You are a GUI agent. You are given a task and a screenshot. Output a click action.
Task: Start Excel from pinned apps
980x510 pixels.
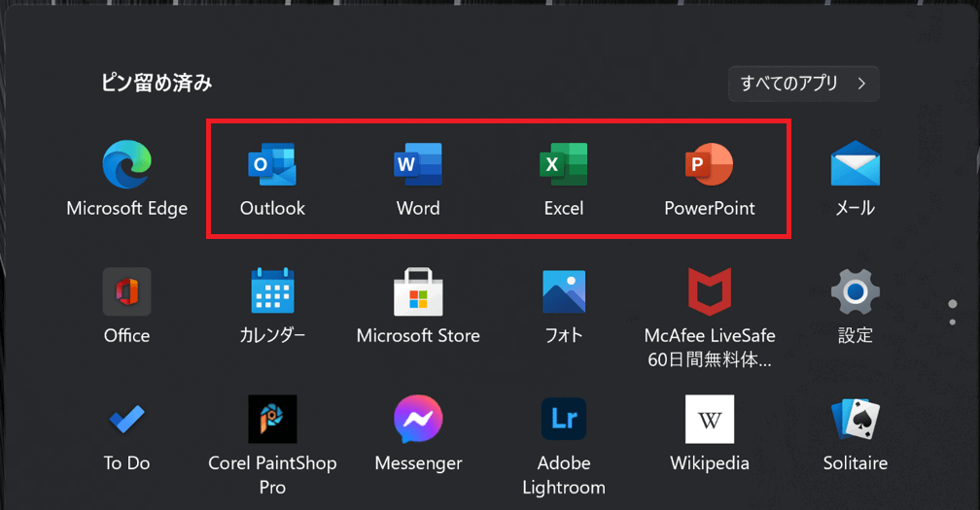click(x=564, y=164)
